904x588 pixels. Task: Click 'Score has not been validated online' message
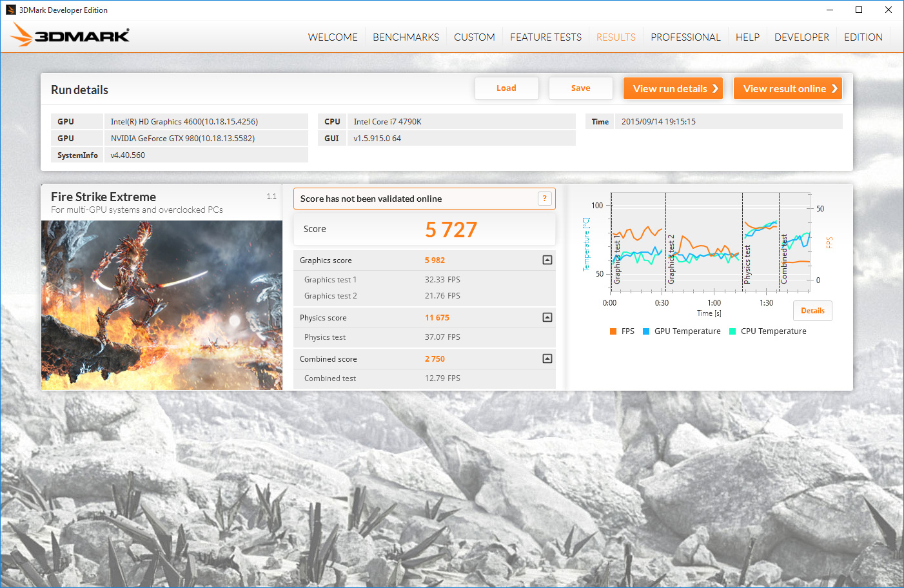coord(371,199)
